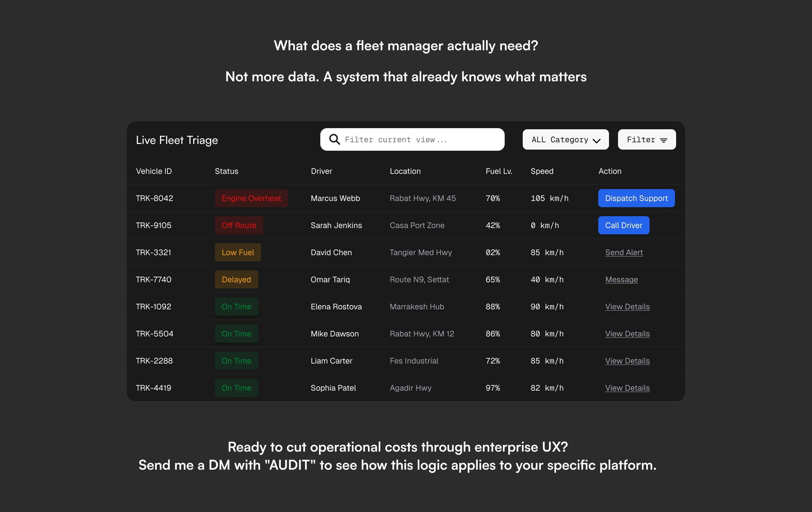View Details for TRK-1092

click(627, 307)
